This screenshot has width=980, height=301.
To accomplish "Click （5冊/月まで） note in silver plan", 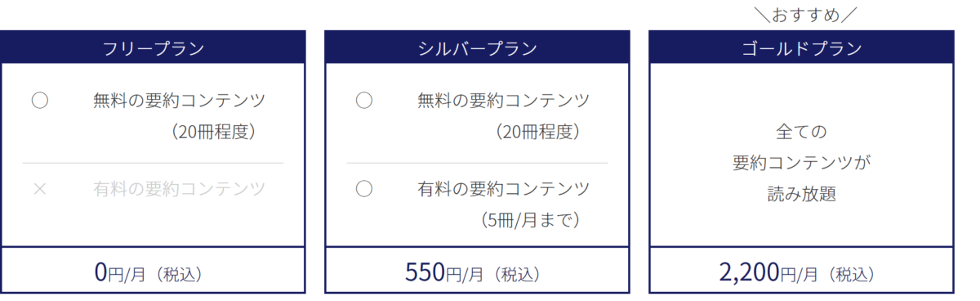I will coord(531,220).
